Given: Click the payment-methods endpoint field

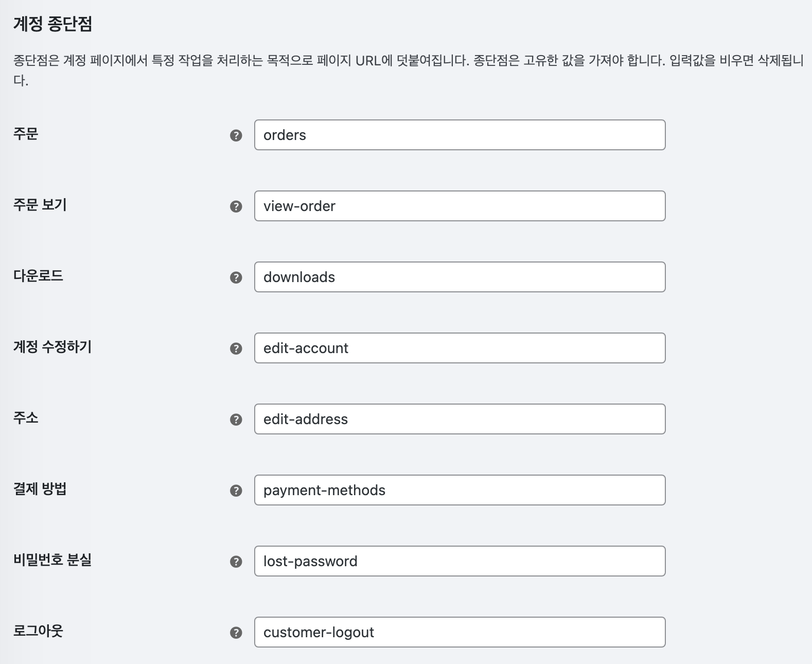Looking at the screenshot, I should (x=460, y=490).
